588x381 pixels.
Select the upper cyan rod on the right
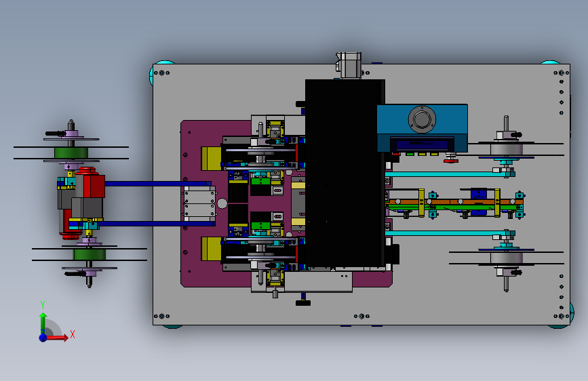(442, 174)
